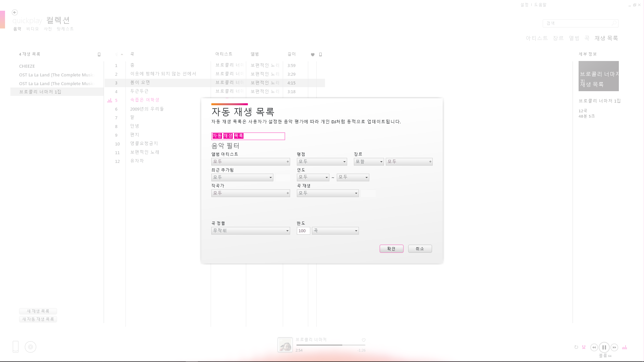Click the heart column header icon
This screenshot has width=644, height=362.
pos(313,55)
